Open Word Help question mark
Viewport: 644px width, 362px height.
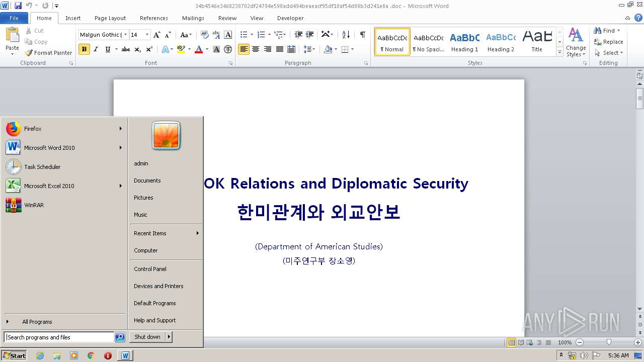638,18
